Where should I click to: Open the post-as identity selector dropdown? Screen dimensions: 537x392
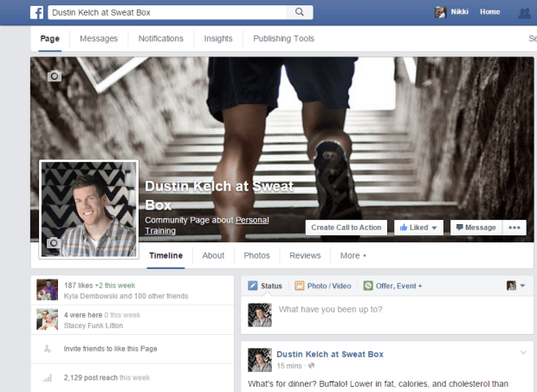(515, 286)
